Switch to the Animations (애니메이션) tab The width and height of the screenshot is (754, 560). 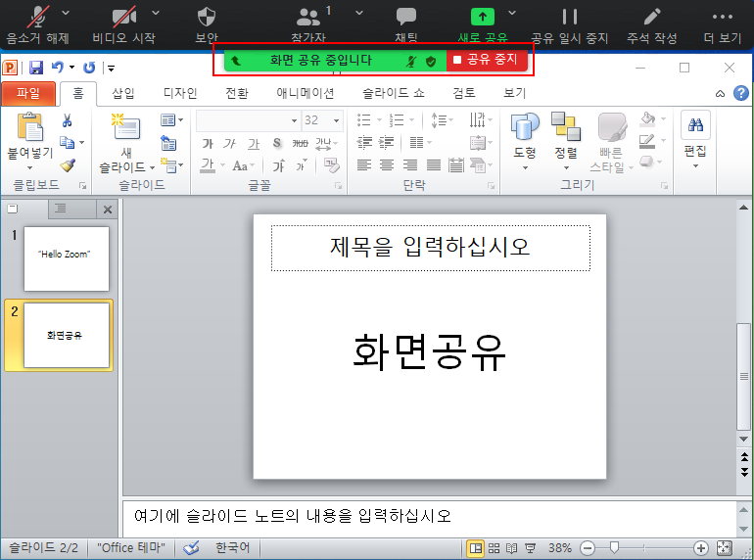[x=306, y=93]
